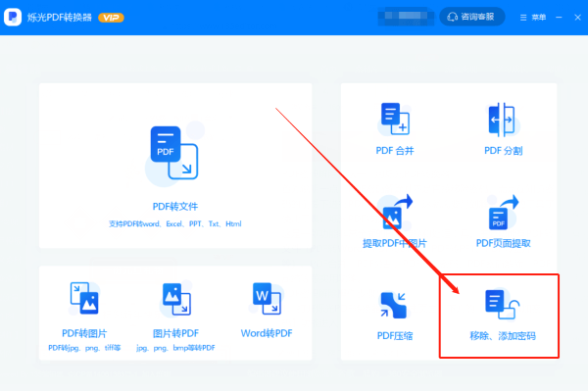Image resolution: width=588 pixels, height=391 pixels.
Task: Click the PDF压缩 label
Action: (x=395, y=336)
